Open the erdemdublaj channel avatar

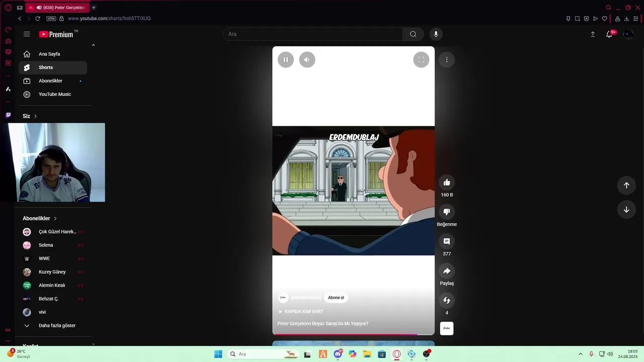[283, 298]
